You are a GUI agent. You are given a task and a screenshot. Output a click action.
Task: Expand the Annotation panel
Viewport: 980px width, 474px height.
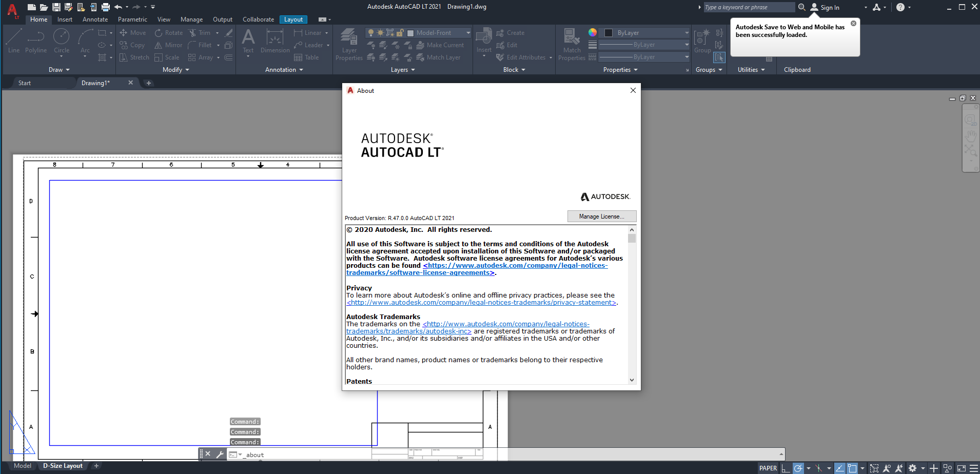pyautogui.click(x=284, y=70)
